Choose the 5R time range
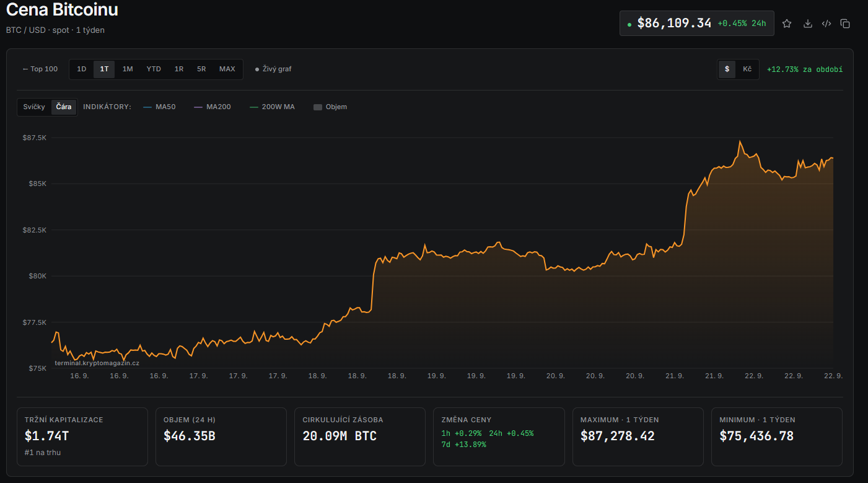This screenshot has height=483, width=868. (201, 69)
